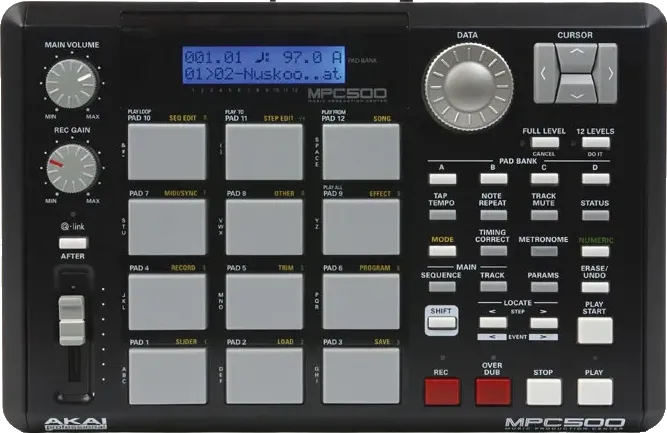The width and height of the screenshot is (667, 433).
Task: Select pad bank B
Action: pos(493,179)
